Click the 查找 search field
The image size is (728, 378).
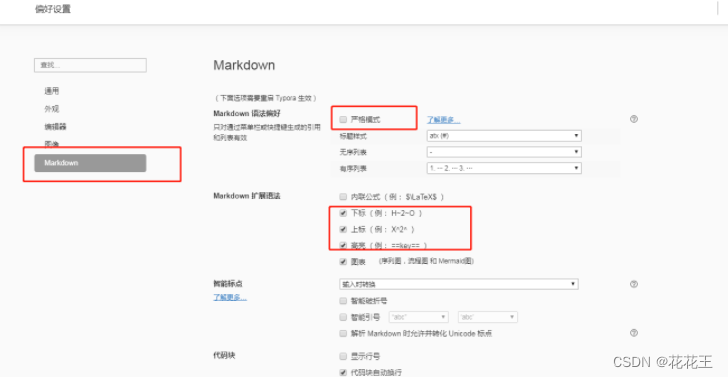pos(90,65)
